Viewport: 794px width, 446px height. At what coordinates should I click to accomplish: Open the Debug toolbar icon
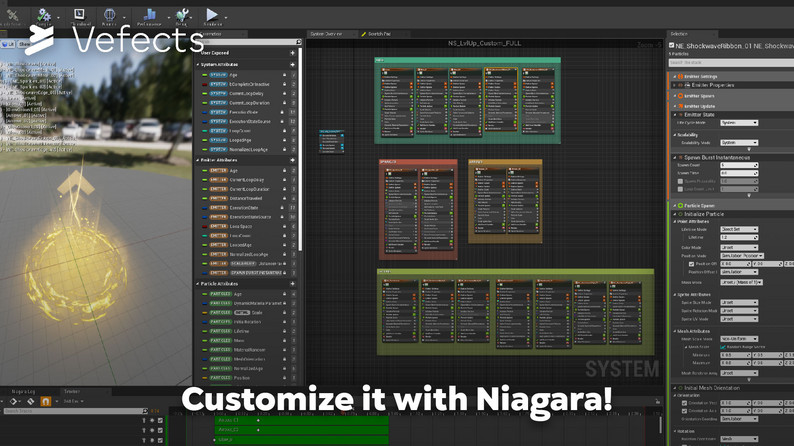tap(182, 16)
